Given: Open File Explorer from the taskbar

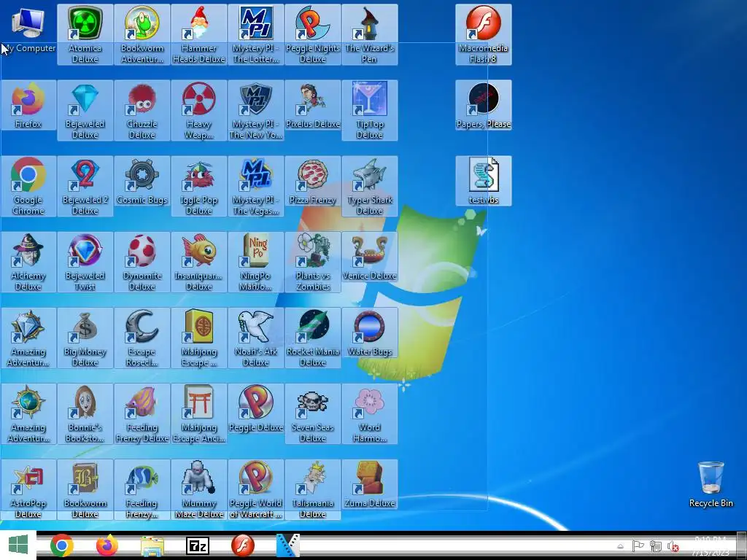Looking at the screenshot, I should [152, 545].
